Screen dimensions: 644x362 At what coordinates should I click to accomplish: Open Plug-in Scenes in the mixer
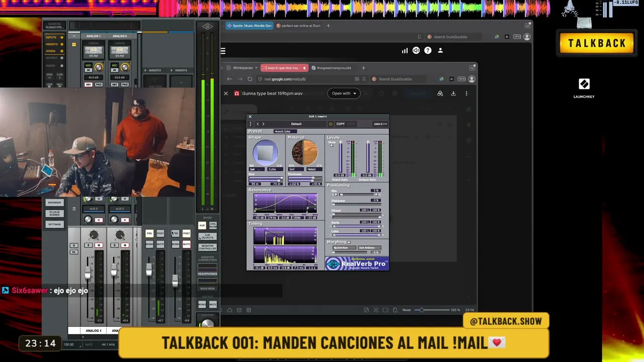(54, 214)
